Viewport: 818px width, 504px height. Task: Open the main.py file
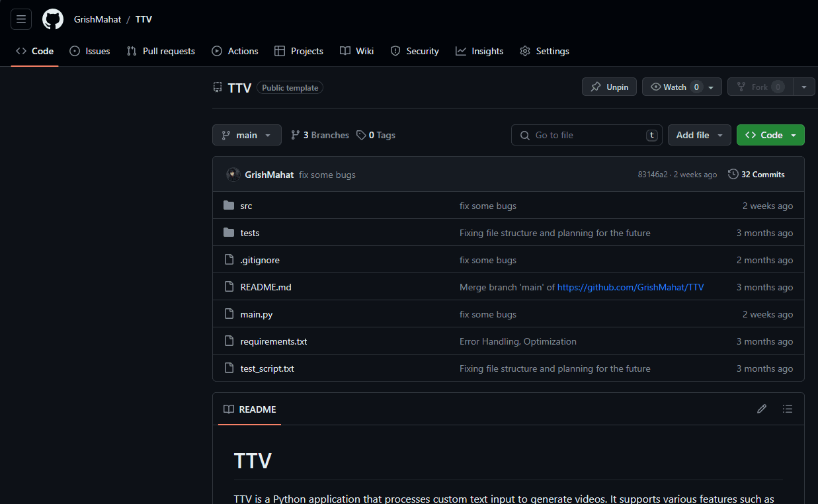(x=257, y=314)
